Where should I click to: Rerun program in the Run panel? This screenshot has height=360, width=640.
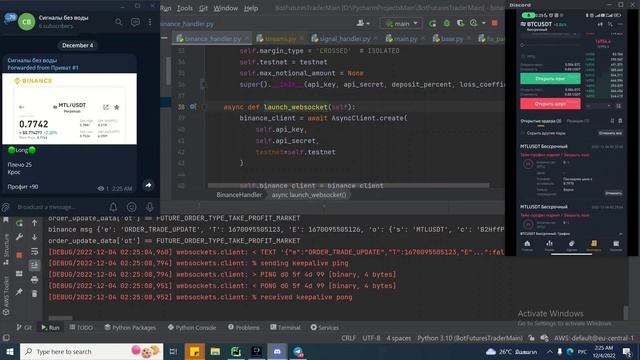tap(19, 223)
